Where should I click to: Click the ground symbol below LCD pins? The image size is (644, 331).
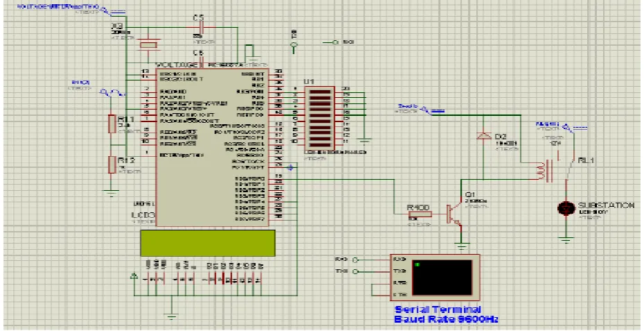pos(172,316)
